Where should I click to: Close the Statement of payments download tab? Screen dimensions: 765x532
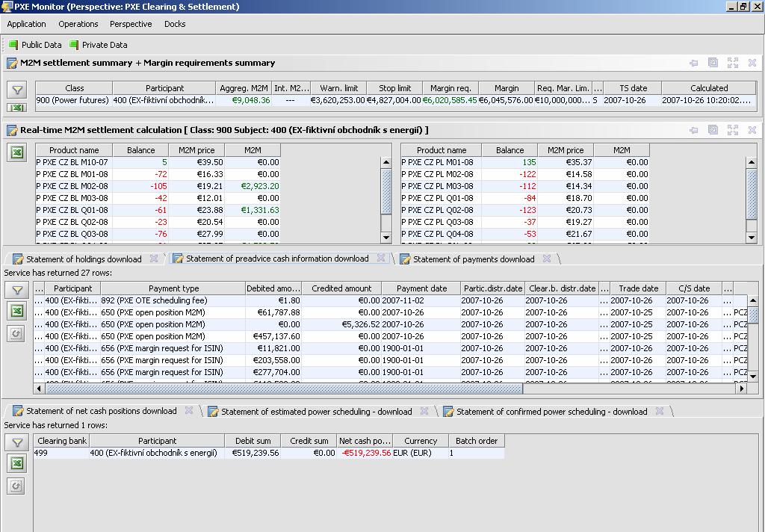[x=547, y=259]
